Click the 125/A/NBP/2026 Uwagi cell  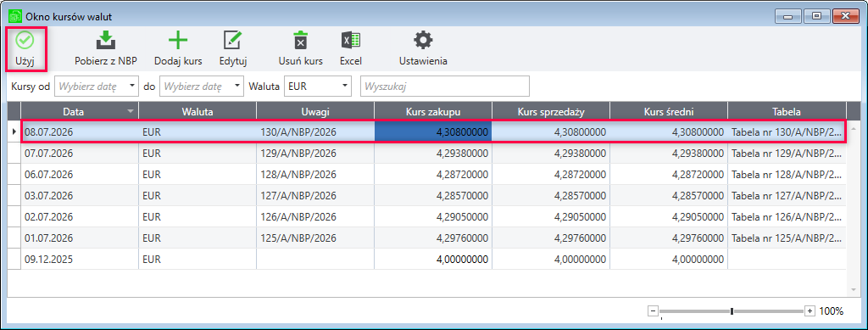coord(315,238)
